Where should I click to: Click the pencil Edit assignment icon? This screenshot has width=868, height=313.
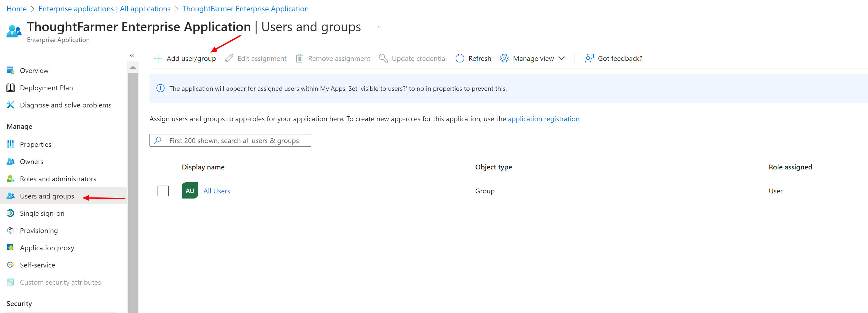click(229, 58)
